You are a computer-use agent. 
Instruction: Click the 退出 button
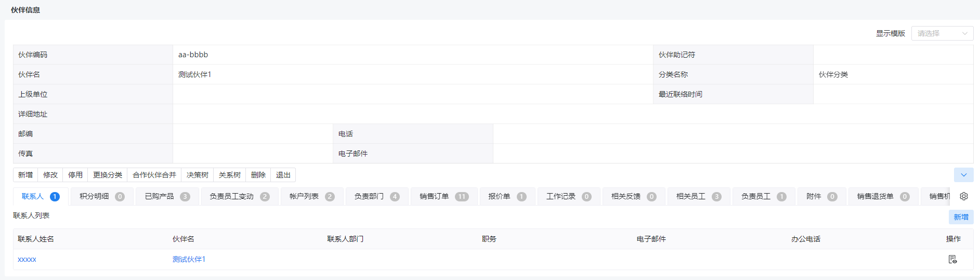pyautogui.click(x=283, y=175)
